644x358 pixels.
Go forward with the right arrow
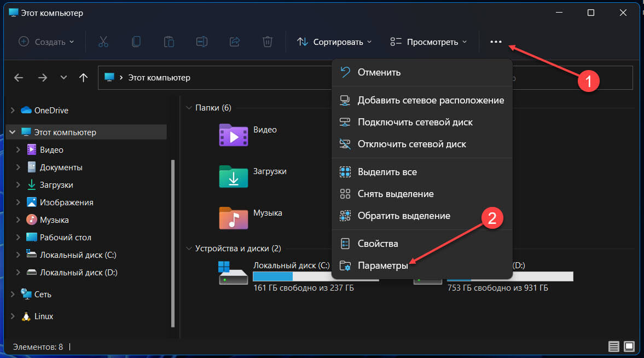point(42,78)
